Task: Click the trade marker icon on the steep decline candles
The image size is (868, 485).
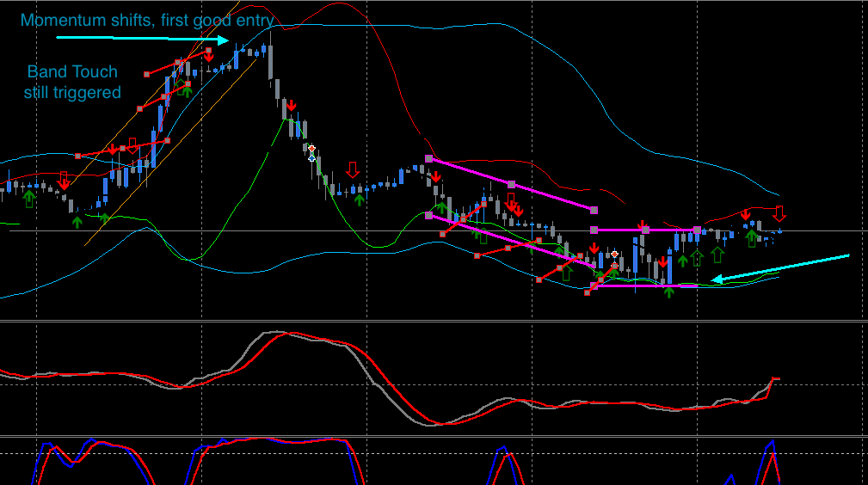Action: click(311, 153)
